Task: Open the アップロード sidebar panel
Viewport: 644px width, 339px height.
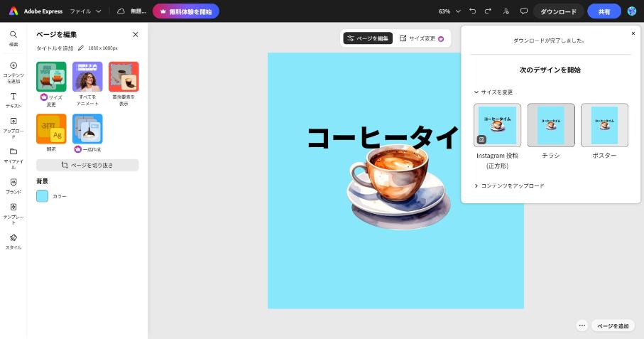Action: pyautogui.click(x=13, y=128)
